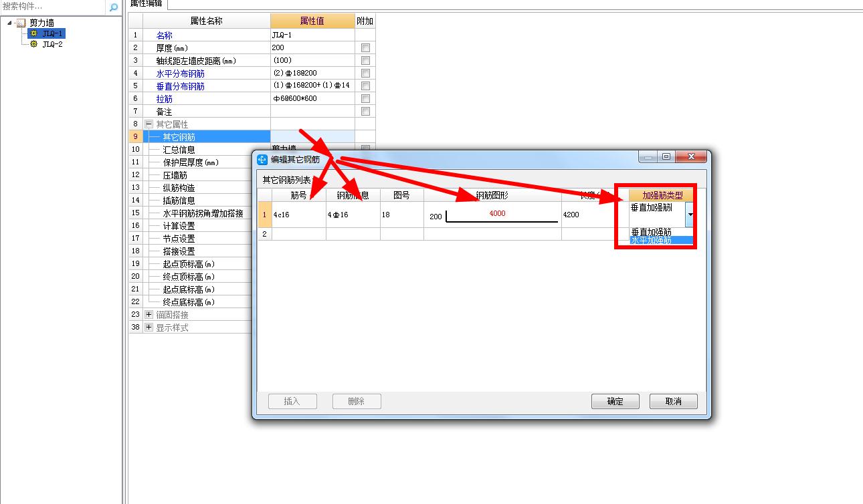
Task: Collapse the 剪力墙 tree node arrow
Action: click(x=10, y=23)
